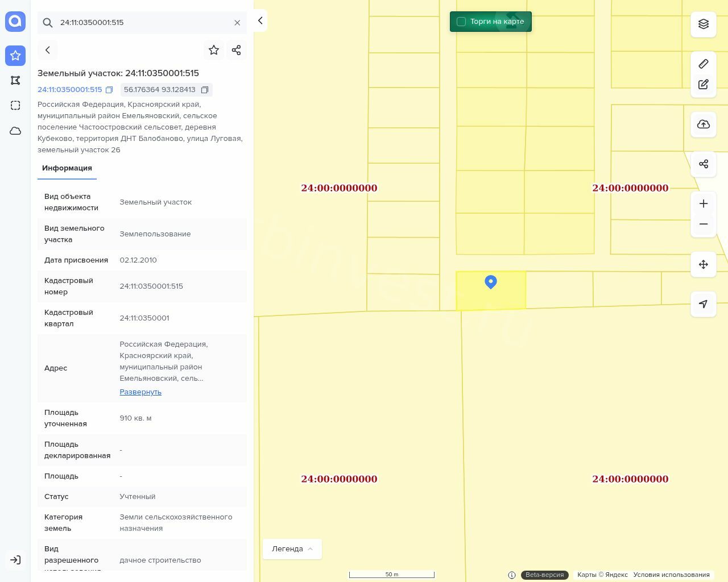Image resolution: width=728 pixels, height=582 pixels.
Task: Open Условия использования link
Action: (671, 575)
